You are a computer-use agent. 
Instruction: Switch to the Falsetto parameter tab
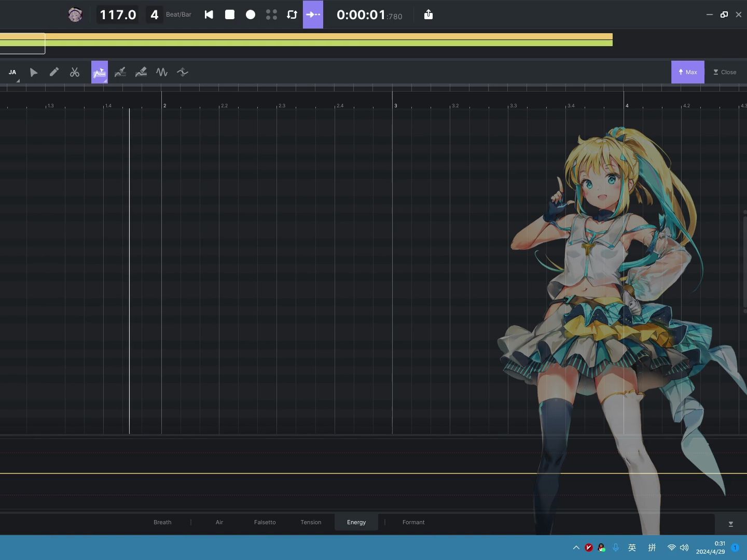[x=265, y=522]
